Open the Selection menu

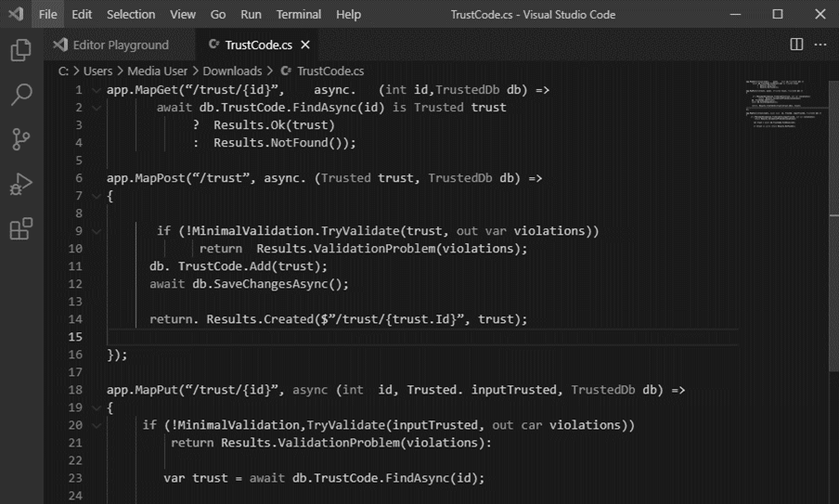(131, 15)
